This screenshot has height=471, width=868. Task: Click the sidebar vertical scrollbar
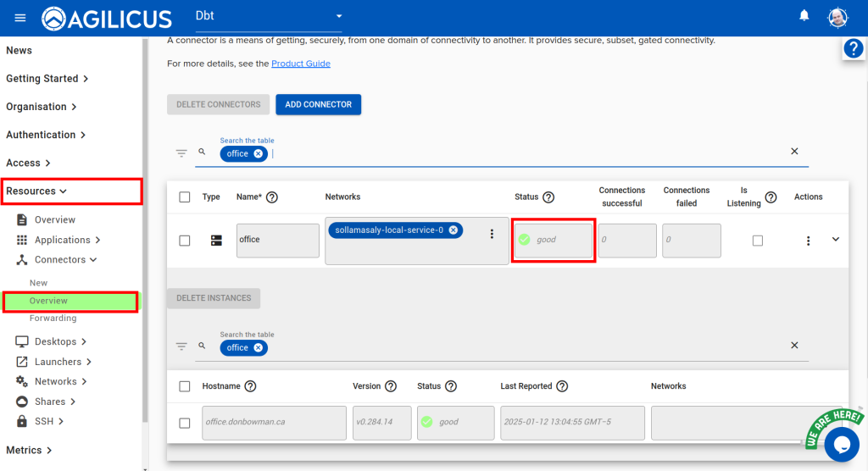145,229
